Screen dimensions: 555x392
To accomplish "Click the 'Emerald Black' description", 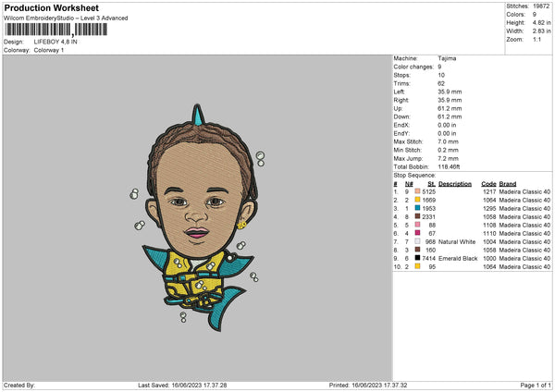I will tap(458, 258).
